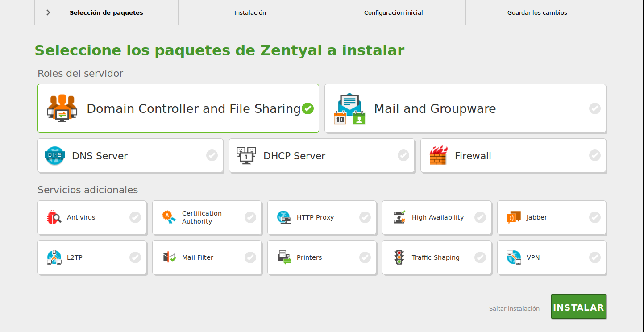Screen dimensions: 644x332
Task: Click the INSTALAR button
Action: click(578, 307)
